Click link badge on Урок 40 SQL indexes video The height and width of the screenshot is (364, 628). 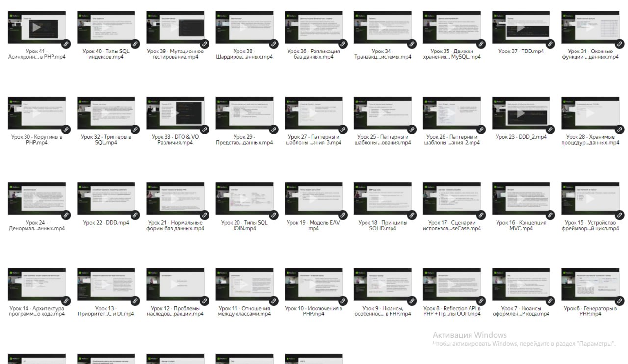[135, 44]
